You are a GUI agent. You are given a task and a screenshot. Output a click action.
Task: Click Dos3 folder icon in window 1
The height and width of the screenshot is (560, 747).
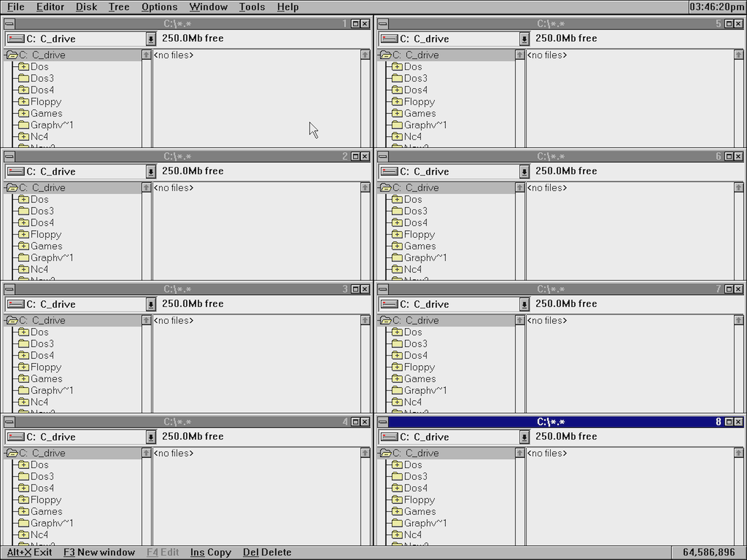23,78
